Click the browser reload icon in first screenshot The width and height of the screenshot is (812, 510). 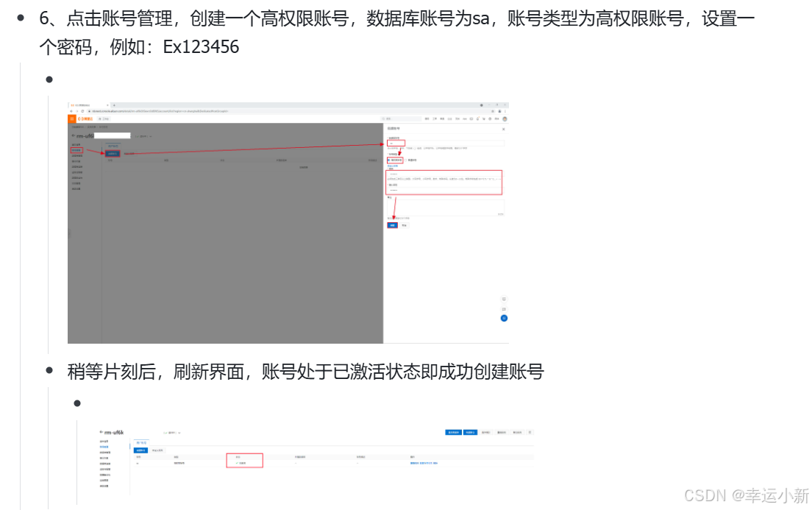point(82,111)
